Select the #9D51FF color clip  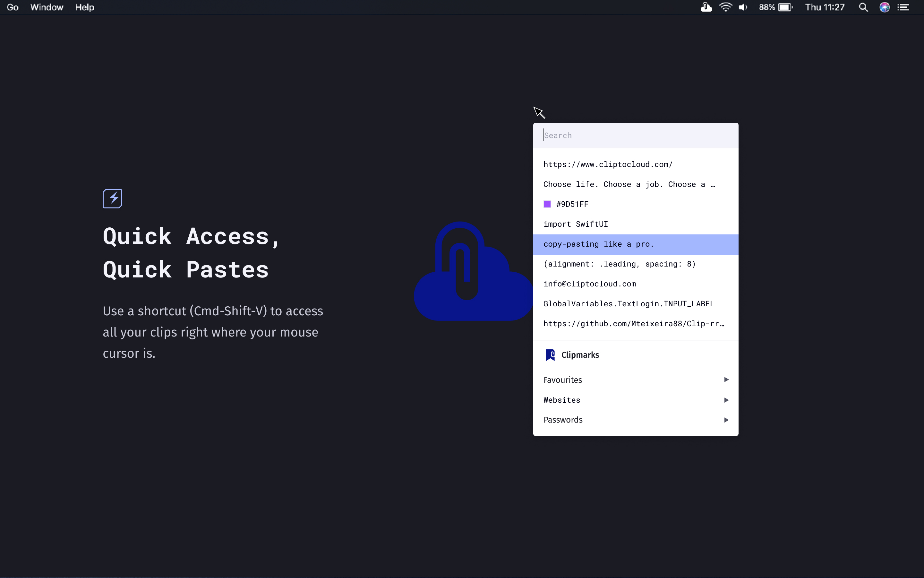click(636, 204)
